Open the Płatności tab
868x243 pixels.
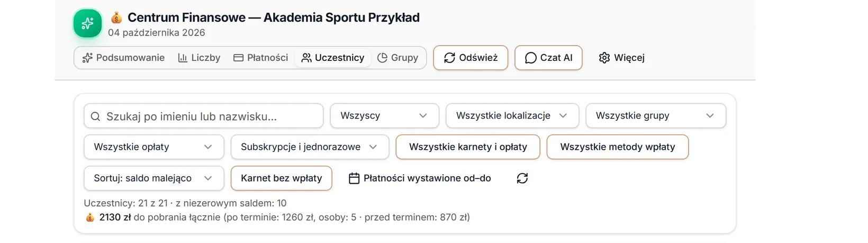(261, 58)
